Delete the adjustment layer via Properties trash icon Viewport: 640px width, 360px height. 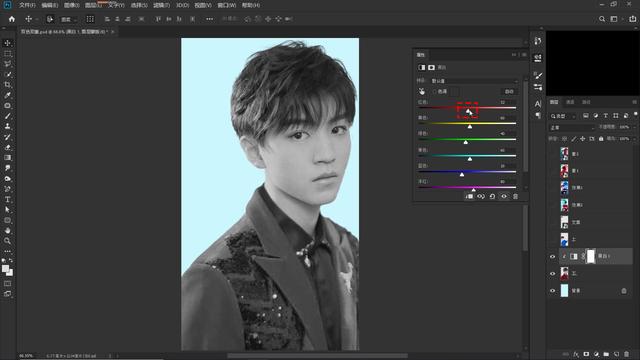[x=516, y=196]
